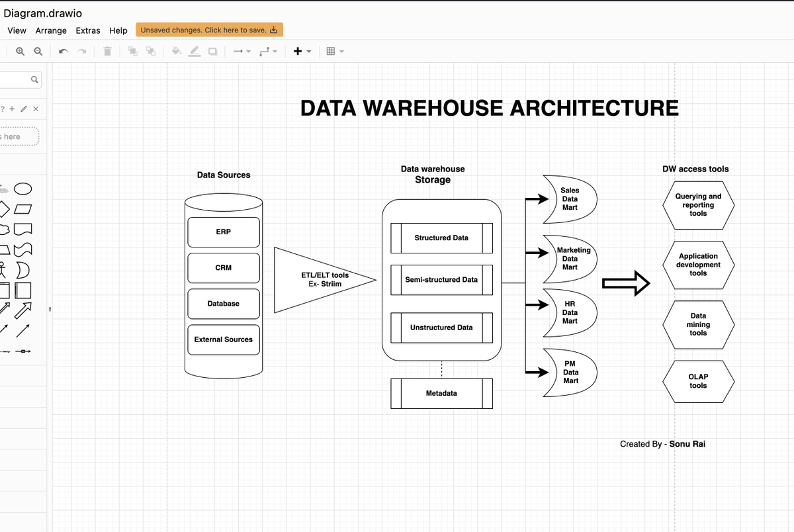
Task: Open the connection arrow style dropdown
Action: coord(242,51)
